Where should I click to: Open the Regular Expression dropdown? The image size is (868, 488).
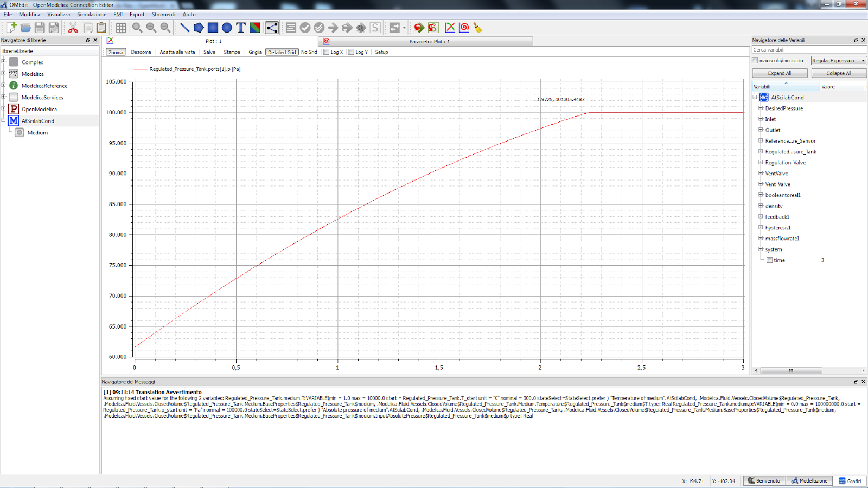(839, 61)
